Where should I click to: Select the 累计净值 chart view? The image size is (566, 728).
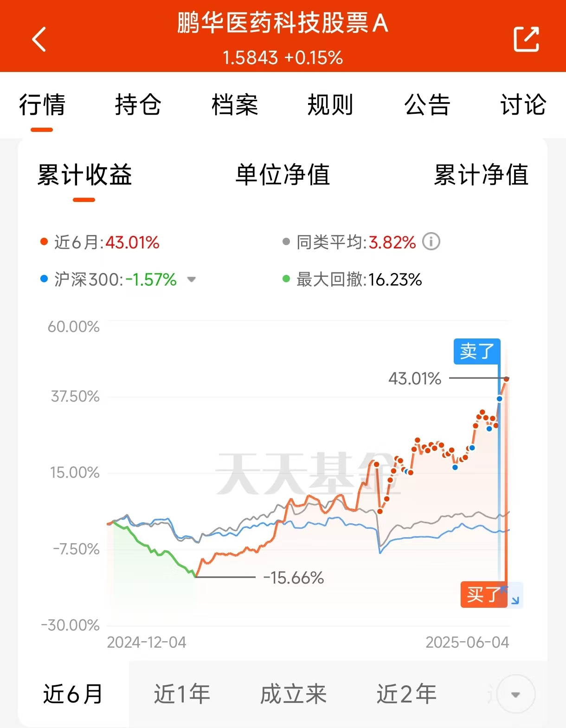click(x=481, y=175)
